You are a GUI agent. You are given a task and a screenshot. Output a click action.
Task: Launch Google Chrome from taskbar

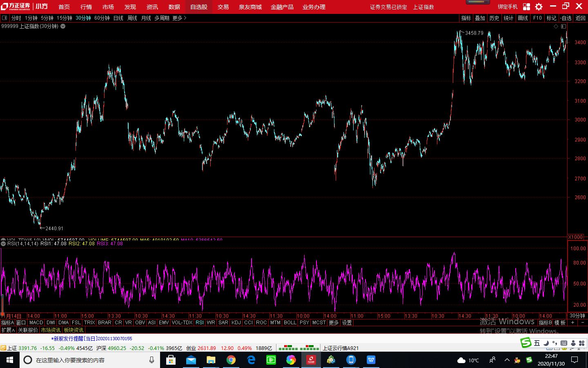(x=231, y=360)
